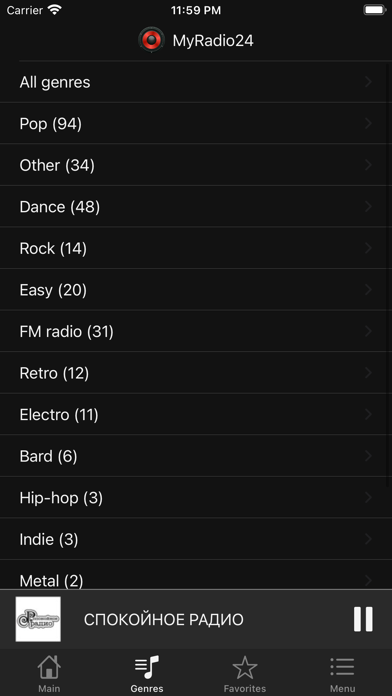Open the Main home tab icon

[49, 667]
